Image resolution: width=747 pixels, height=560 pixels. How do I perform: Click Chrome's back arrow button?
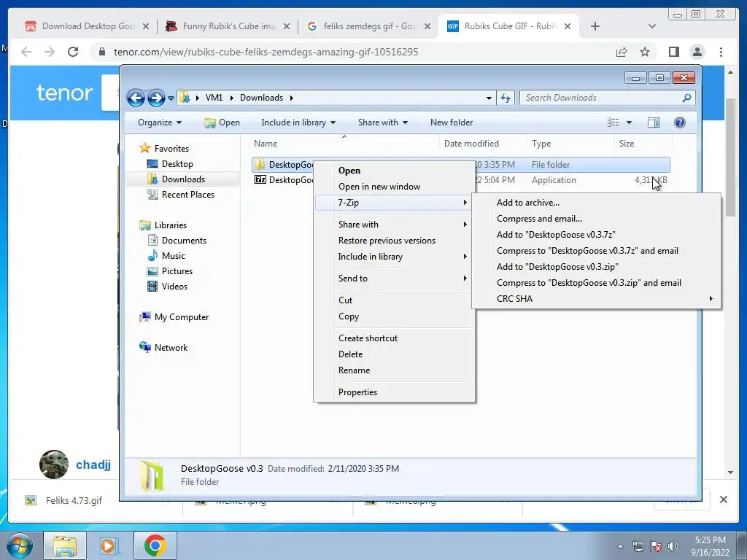tap(26, 52)
